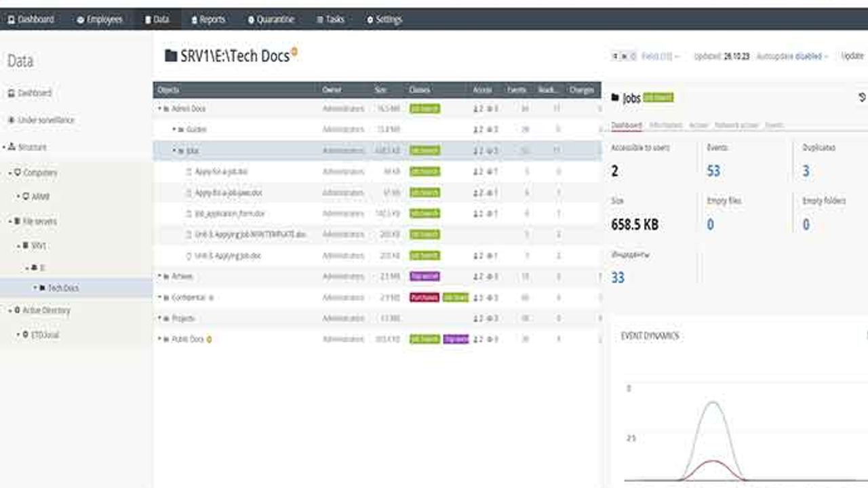
Task: Click the orange badge next to Tech Docs title
Action: pos(294,52)
